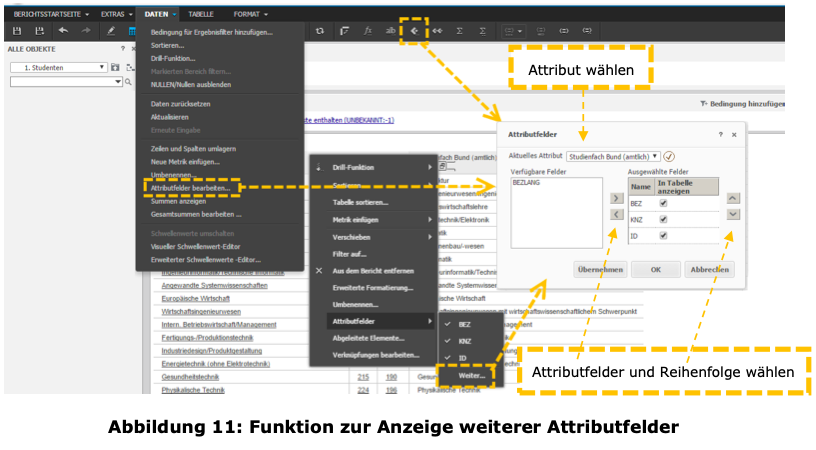The width and height of the screenshot is (816, 450).
Task: Click the undo arrow in the toolbar
Action: tap(63, 31)
